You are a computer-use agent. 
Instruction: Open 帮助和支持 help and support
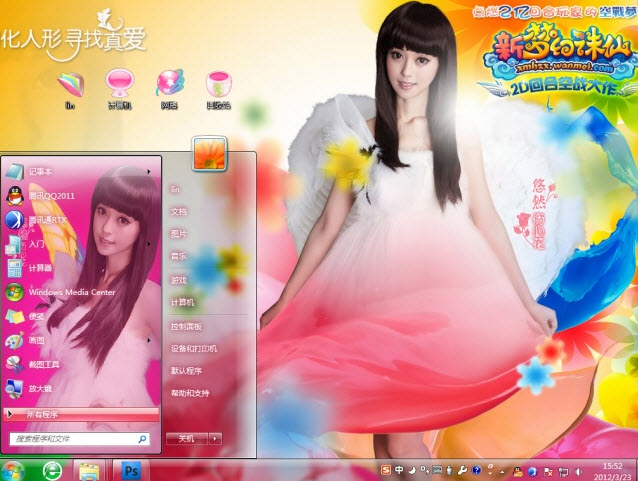(x=190, y=393)
